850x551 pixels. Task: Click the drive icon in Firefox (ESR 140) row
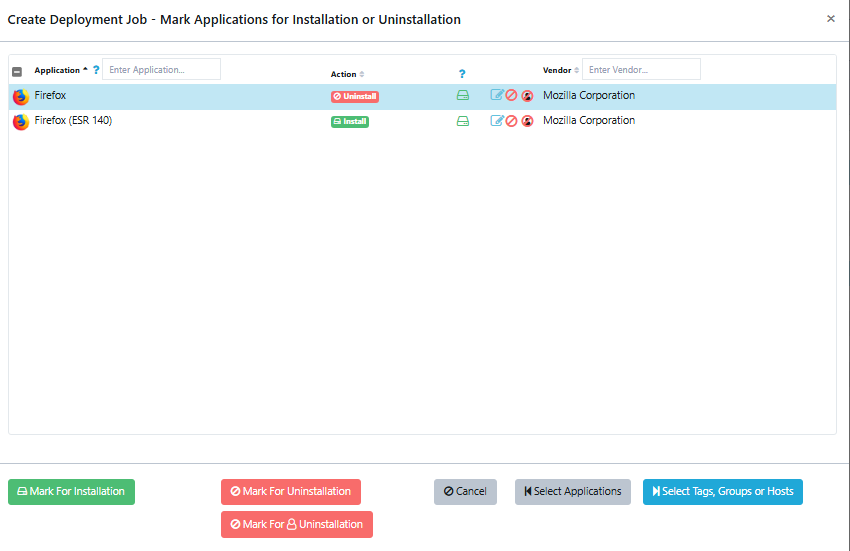462,121
